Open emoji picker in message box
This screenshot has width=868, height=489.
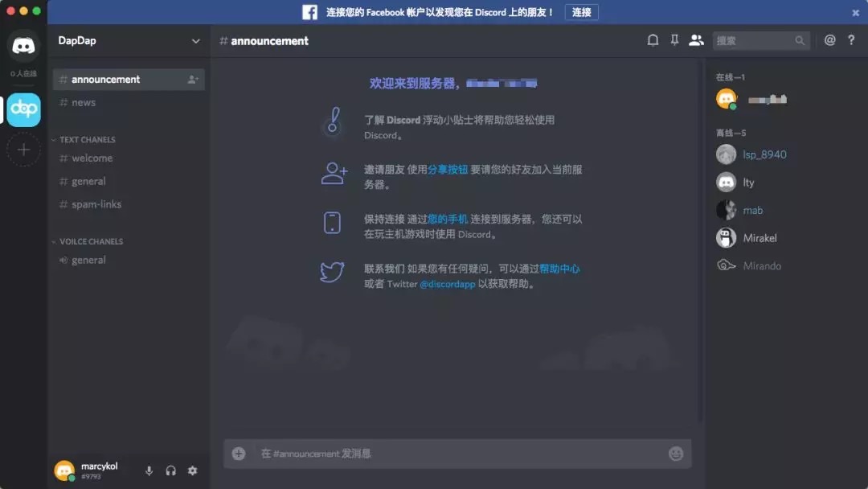point(675,454)
